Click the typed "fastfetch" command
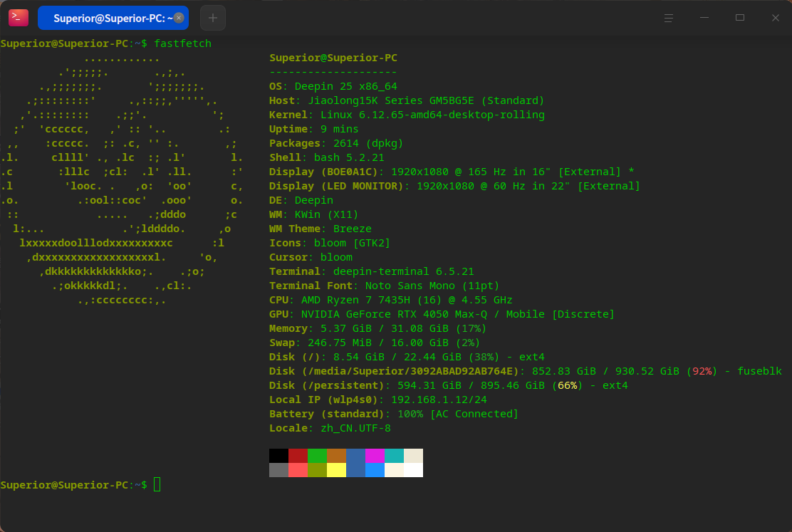Viewport: 792px width, 532px height. point(183,43)
